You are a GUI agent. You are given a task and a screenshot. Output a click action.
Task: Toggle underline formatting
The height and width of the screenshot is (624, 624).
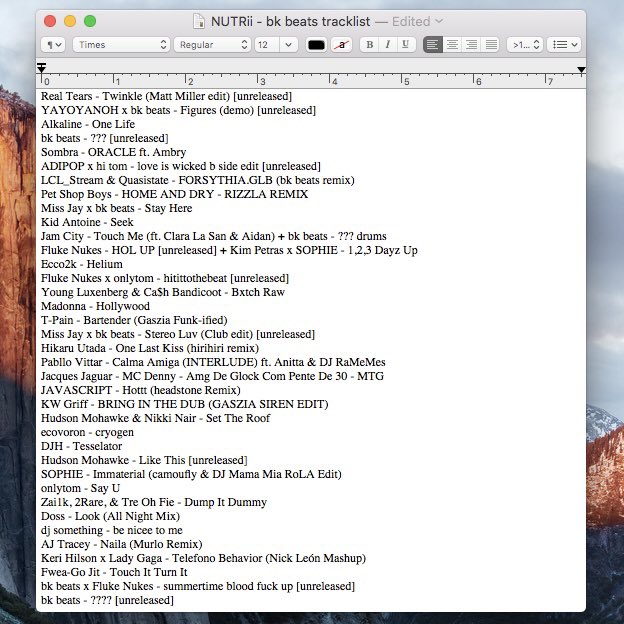tap(406, 45)
